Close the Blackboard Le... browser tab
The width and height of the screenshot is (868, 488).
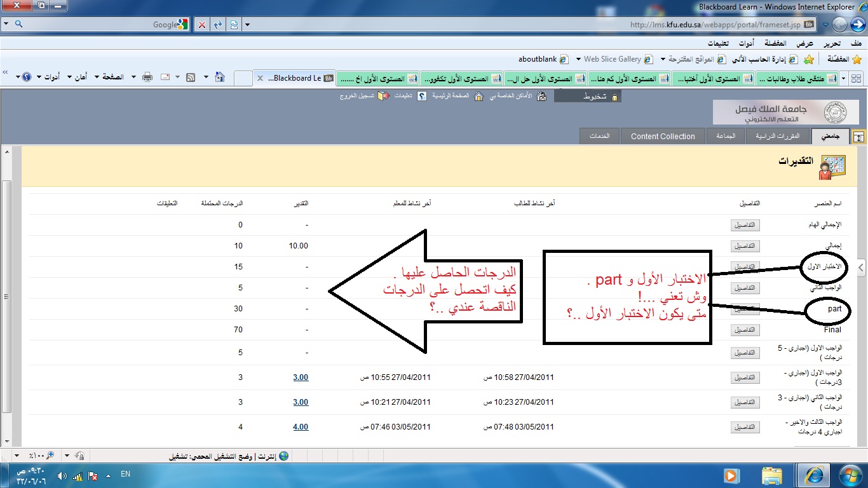[260, 78]
